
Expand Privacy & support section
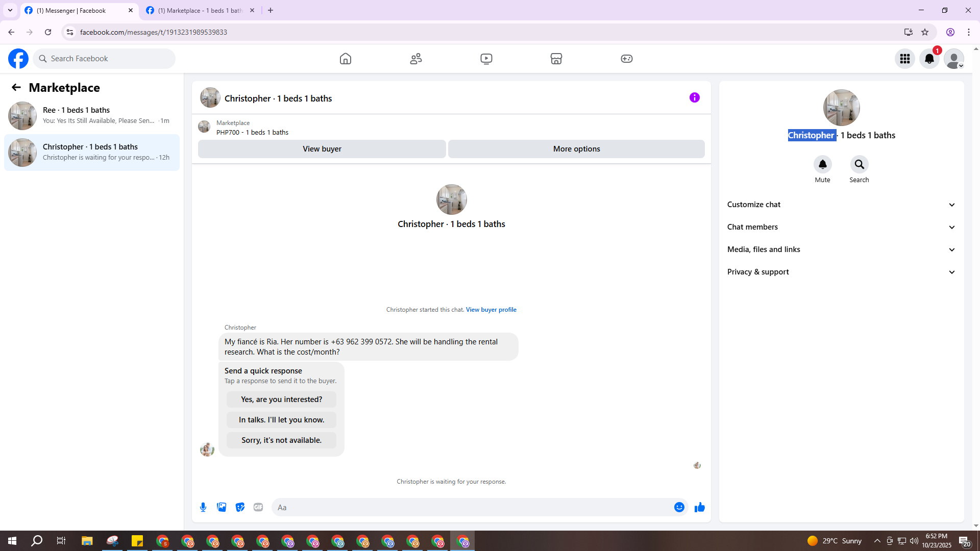point(841,272)
